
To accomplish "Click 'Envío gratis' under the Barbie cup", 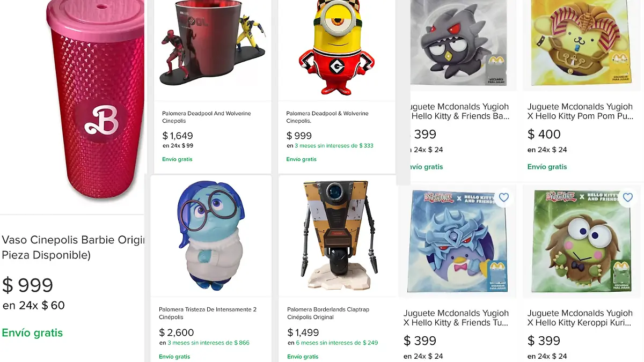I will 32,333.
